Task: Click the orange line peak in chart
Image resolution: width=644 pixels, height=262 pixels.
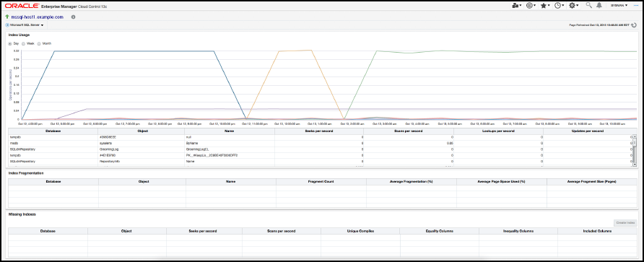Action: tap(295, 51)
